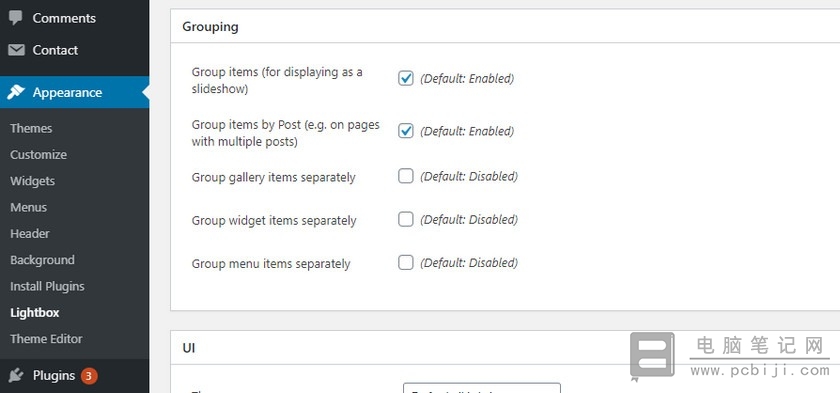Click the Plugins plug icon
The height and width of the screenshot is (393, 840).
[16, 375]
